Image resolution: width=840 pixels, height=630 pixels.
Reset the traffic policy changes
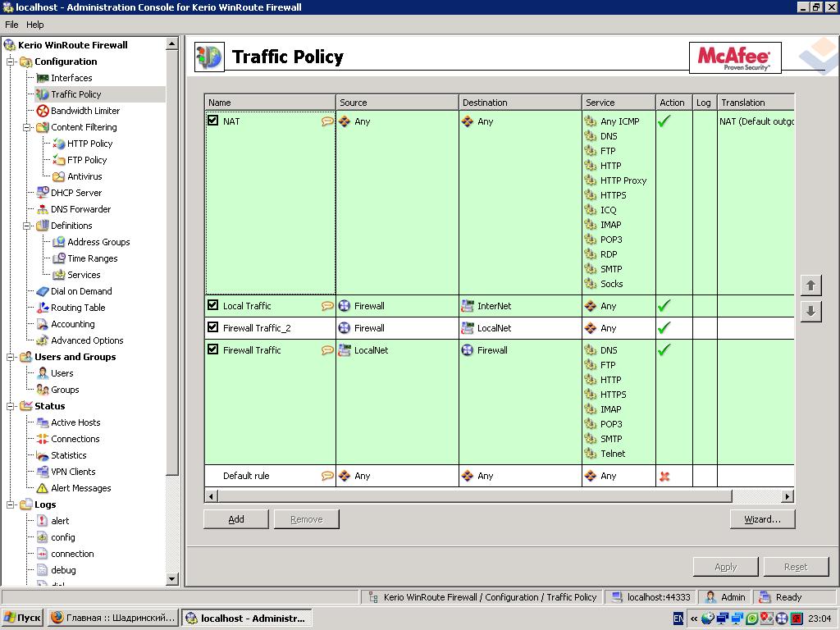click(x=796, y=567)
